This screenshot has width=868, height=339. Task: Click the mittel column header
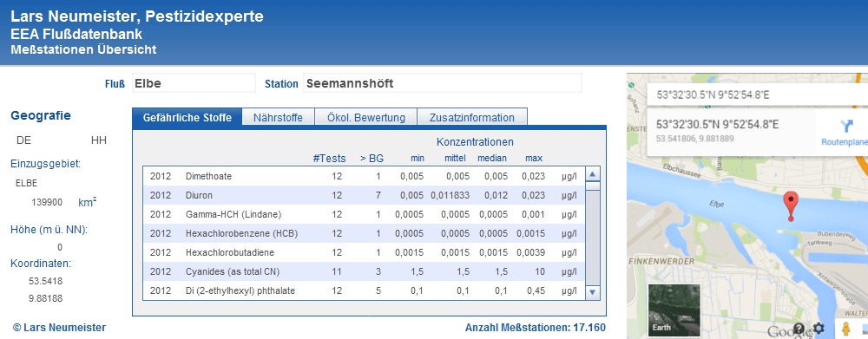tap(455, 158)
